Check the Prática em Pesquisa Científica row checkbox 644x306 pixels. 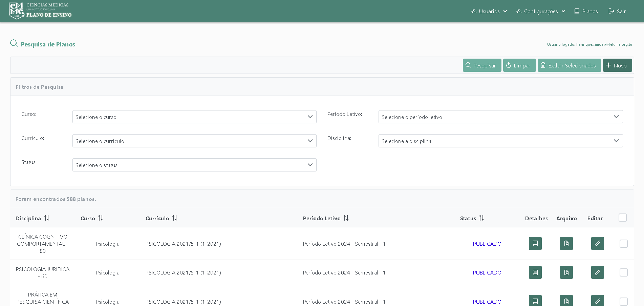[x=623, y=302]
